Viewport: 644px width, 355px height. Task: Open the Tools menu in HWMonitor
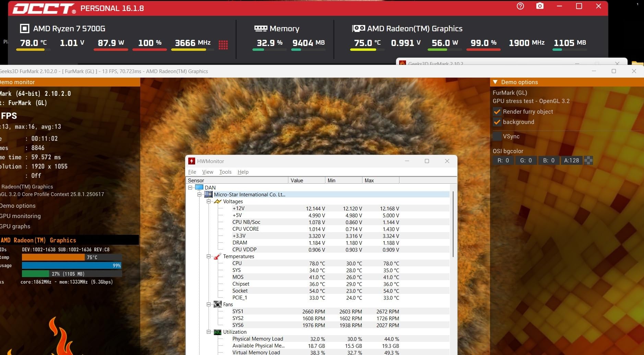tap(225, 172)
